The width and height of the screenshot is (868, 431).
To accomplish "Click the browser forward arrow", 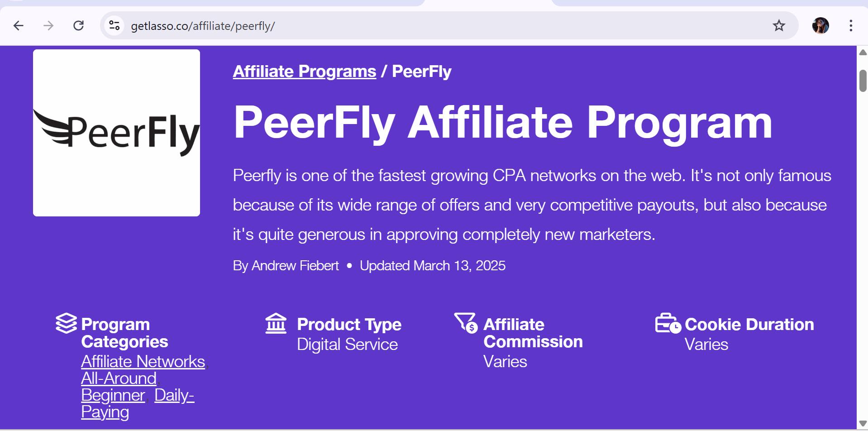I will tap(48, 26).
